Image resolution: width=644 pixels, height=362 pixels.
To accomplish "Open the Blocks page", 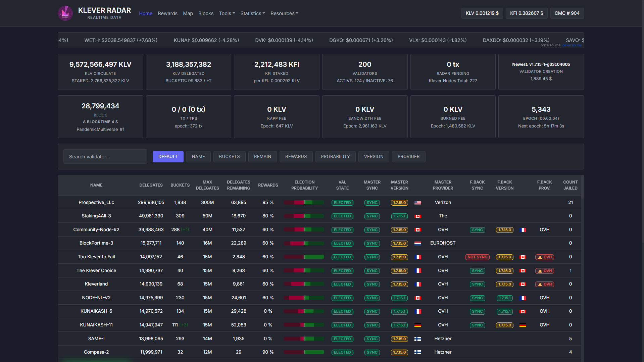I will [206, 13].
